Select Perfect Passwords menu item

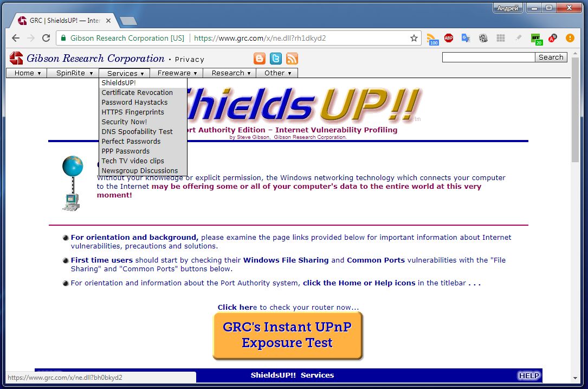point(143,142)
